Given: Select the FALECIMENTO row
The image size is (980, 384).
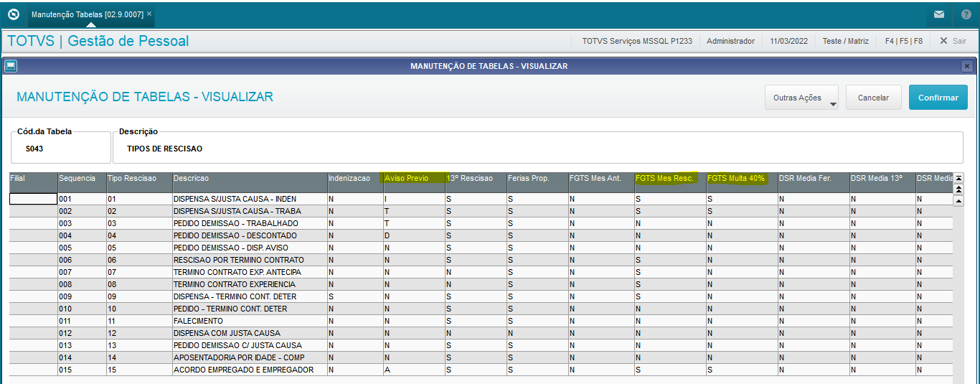Looking at the screenshot, I should pos(481,321).
